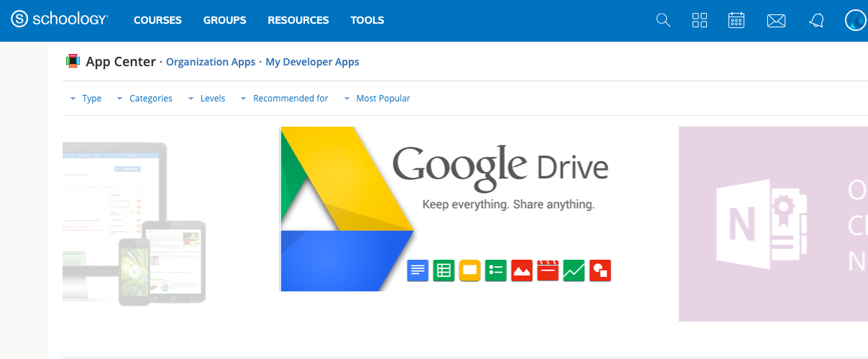Open the messages envelope icon
Image resolution: width=868 pixels, height=359 pixels.
pos(776,21)
